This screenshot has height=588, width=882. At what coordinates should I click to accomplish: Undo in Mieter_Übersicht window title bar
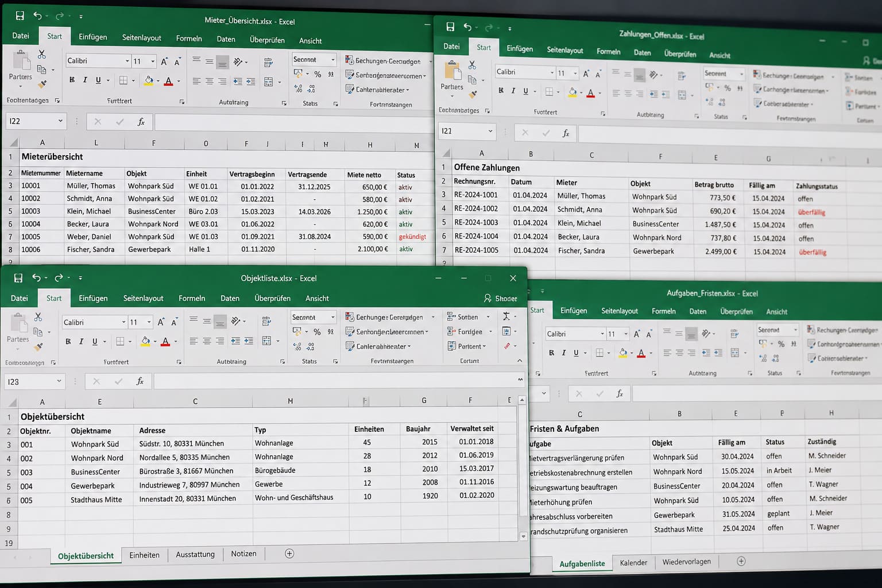click(38, 16)
